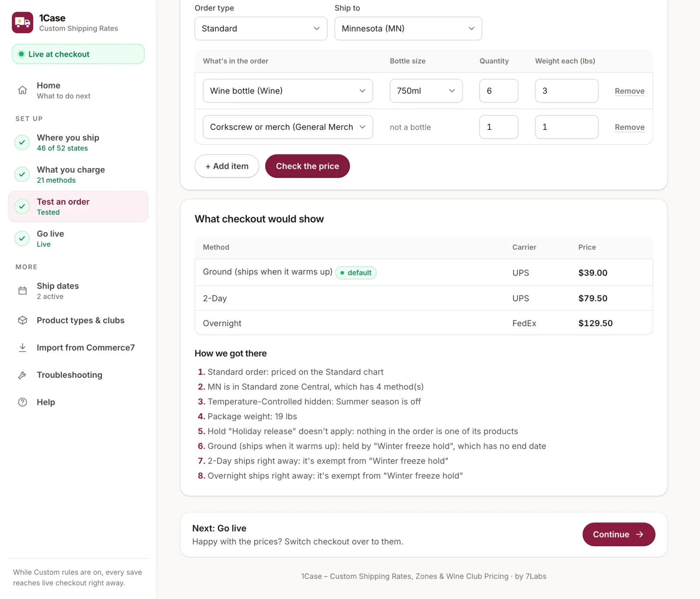This screenshot has height=599, width=700.
Task: Click the 1Case truck logo icon
Action: (22, 23)
